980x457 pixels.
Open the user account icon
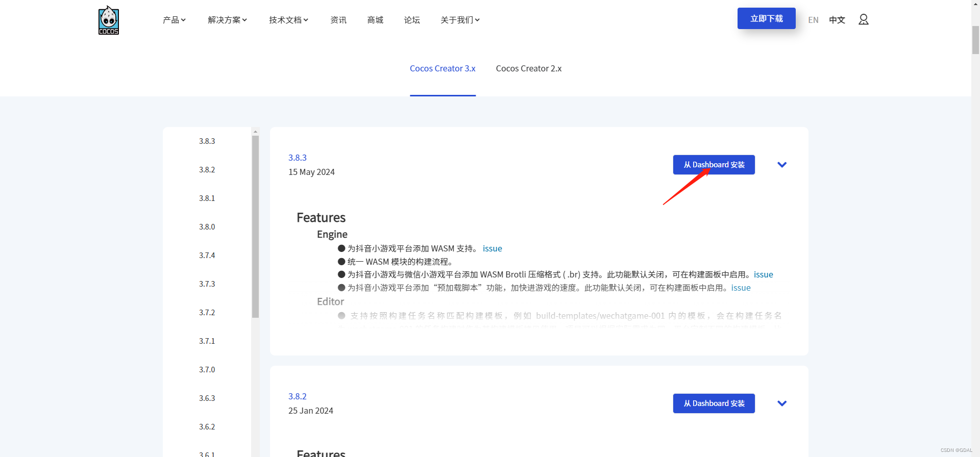pyautogui.click(x=863, y=19)
